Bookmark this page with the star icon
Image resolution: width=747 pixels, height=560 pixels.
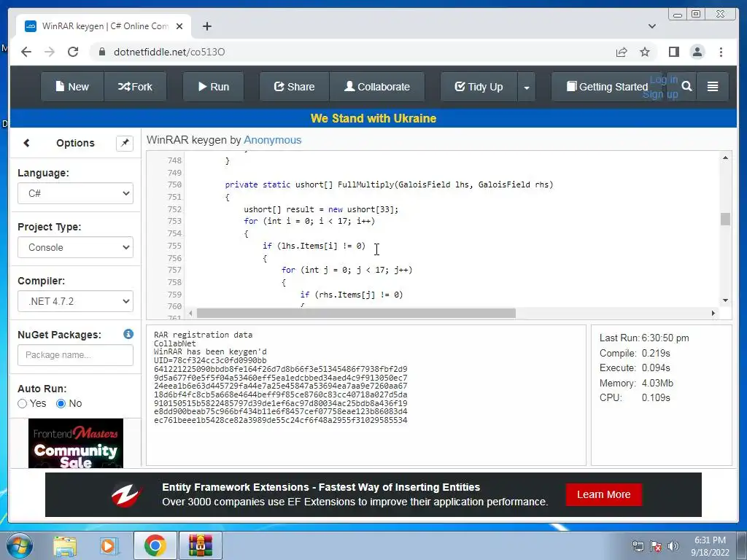[x=645, y=52]
